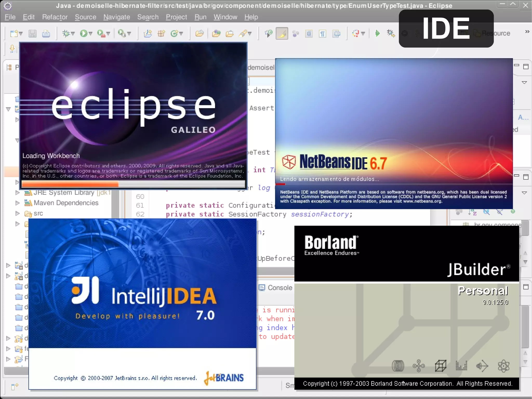532x399 pixels.
Task: Toggle hide fields in Outline toolbar
Action: [x=486, y=212]
